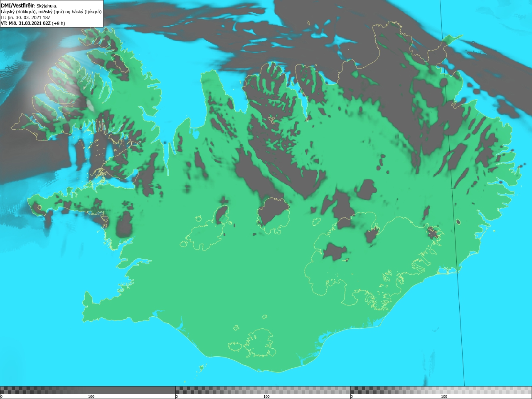
Task: Click the 'Lágský (dökkgrá), miðský (grá)' legend line
Action: [x=51, y=12]
